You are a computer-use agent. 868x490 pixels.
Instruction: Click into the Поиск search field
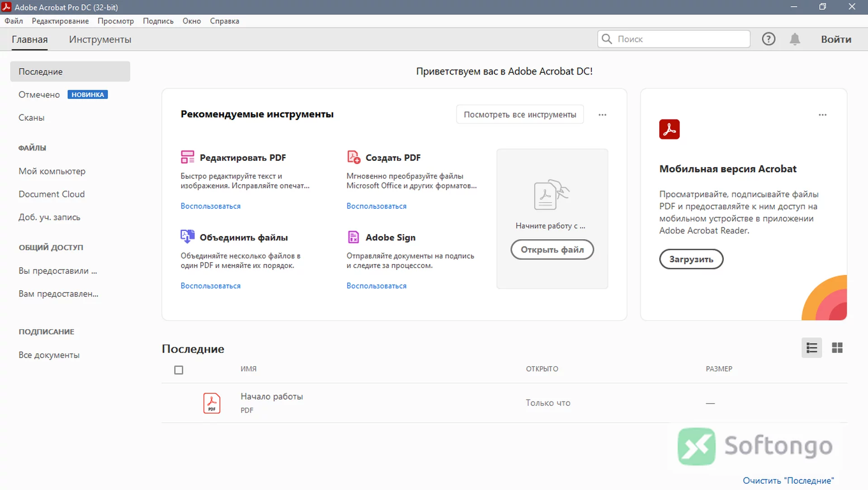coord(674,39)
